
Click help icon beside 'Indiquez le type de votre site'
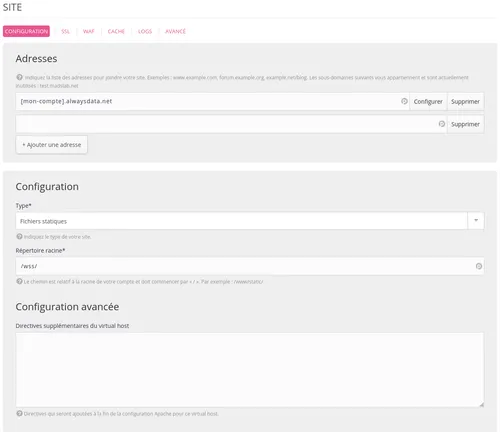(x=19, y=236)
